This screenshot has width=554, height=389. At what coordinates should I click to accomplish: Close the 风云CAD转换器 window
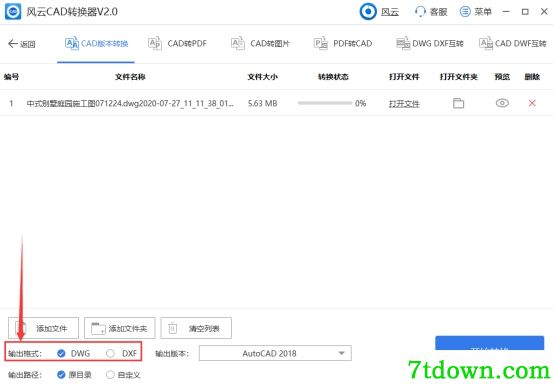pyautogui.click(x=544, y=12)
